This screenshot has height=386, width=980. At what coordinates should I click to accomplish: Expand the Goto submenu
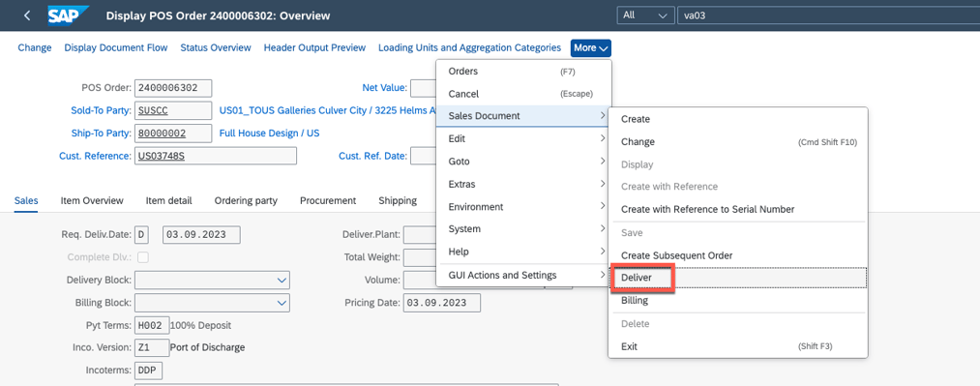pyautogui.click(x=523, y=162)
